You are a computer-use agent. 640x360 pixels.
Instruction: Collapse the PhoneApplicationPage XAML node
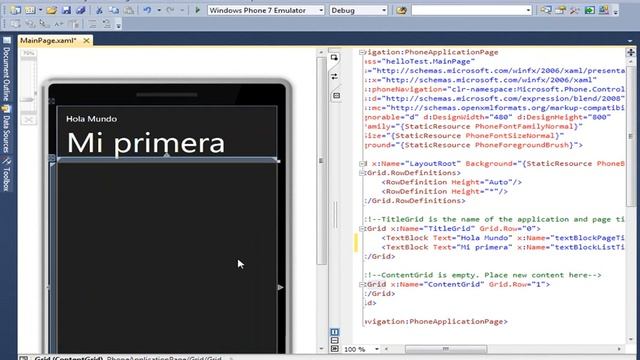[x=362, y=52]
